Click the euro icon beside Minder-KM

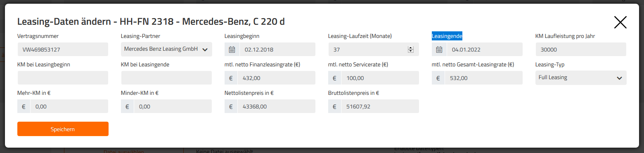click(x=128, y=106)
